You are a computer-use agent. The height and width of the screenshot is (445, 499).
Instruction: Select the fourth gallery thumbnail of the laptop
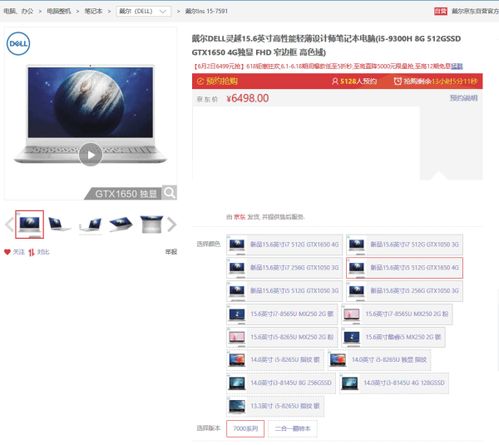coord(121,224)
